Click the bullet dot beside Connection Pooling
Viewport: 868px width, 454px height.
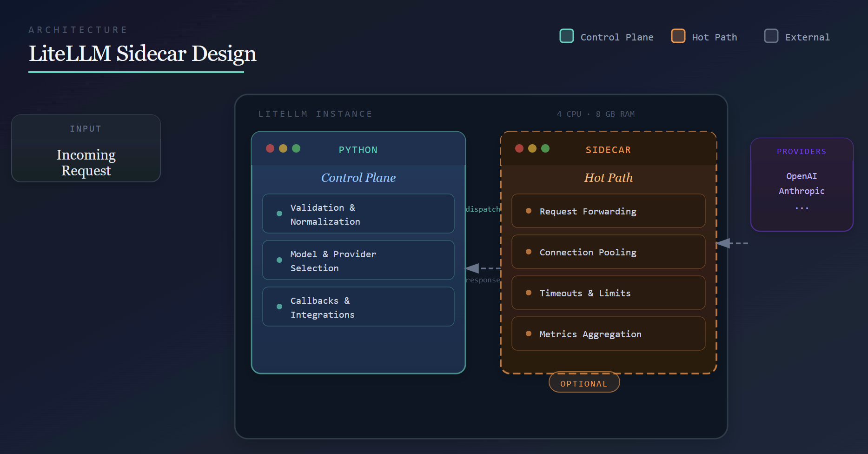[529, 252]
